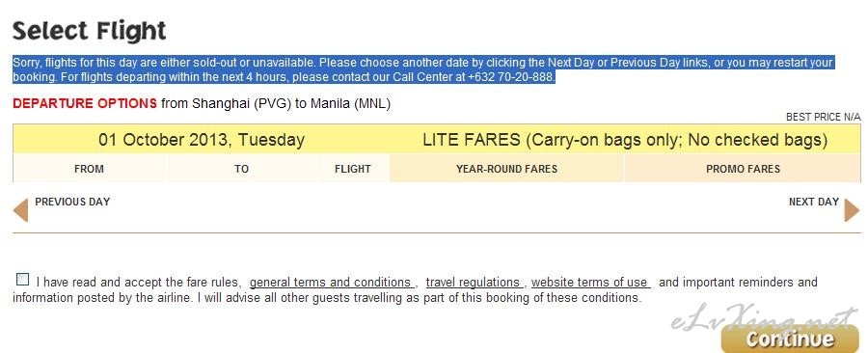Tick the accept fare rules checkbox
The image size is (868, 353).
23,280
